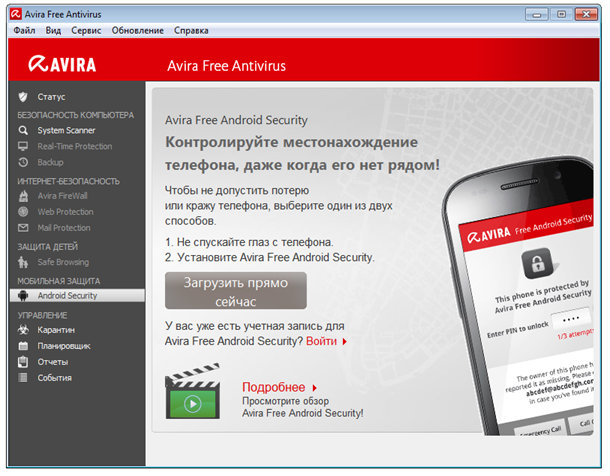Click 'ИНТЕРНЕТ-БЕЗОПАСНОСТЬ' section header
Image resolution: width=610 pixels, height=476 pixels.
pyautogui.click(x=68, y=182)
